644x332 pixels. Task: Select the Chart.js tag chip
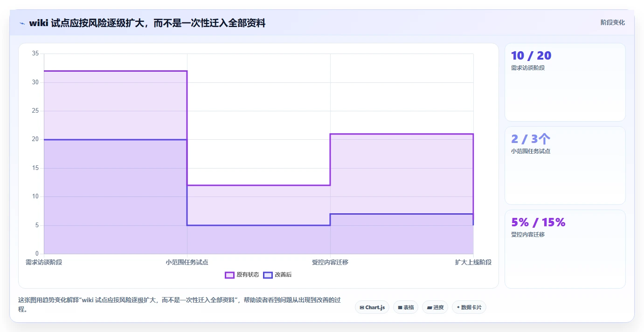pyautogui.click(x=372, y=307)
